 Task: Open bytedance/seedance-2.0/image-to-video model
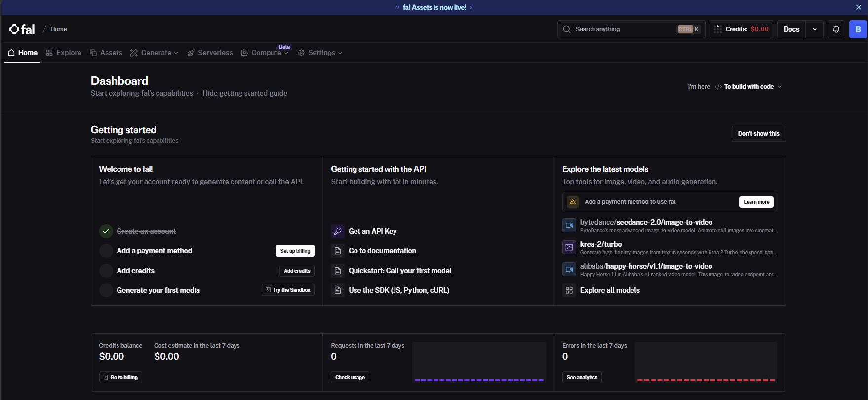tap(646, 222)
